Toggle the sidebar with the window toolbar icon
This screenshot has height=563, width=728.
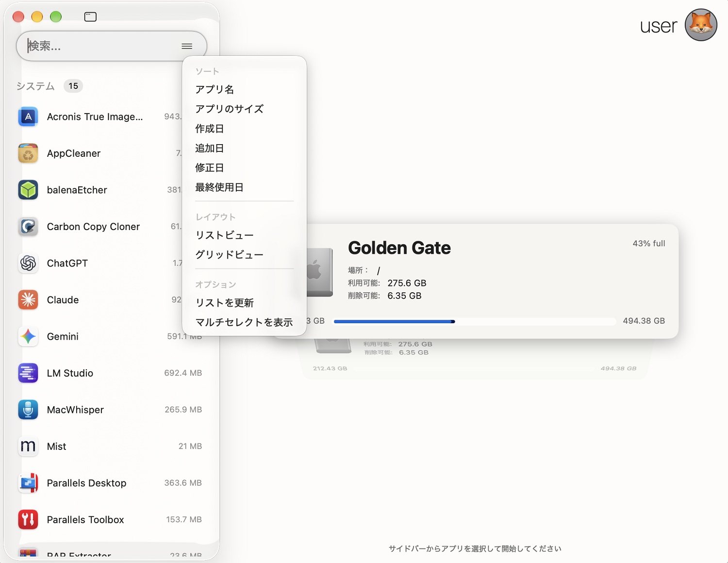click(90, 17)
